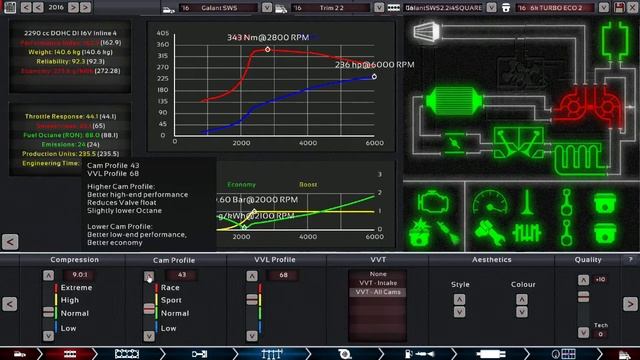Click the check-engine warning icon
The width and height of the screenshot is (640, 360).
[432, 202]
